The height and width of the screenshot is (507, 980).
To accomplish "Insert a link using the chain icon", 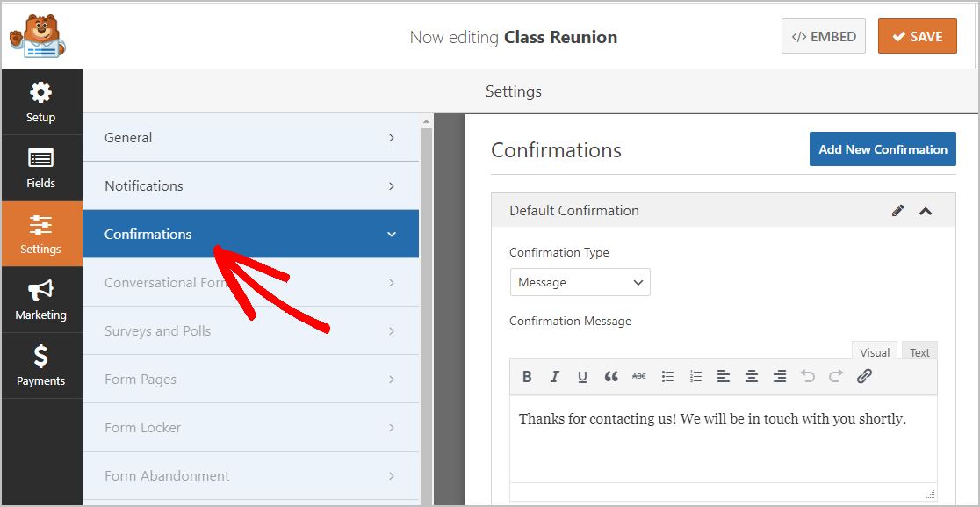I will 864,376.
